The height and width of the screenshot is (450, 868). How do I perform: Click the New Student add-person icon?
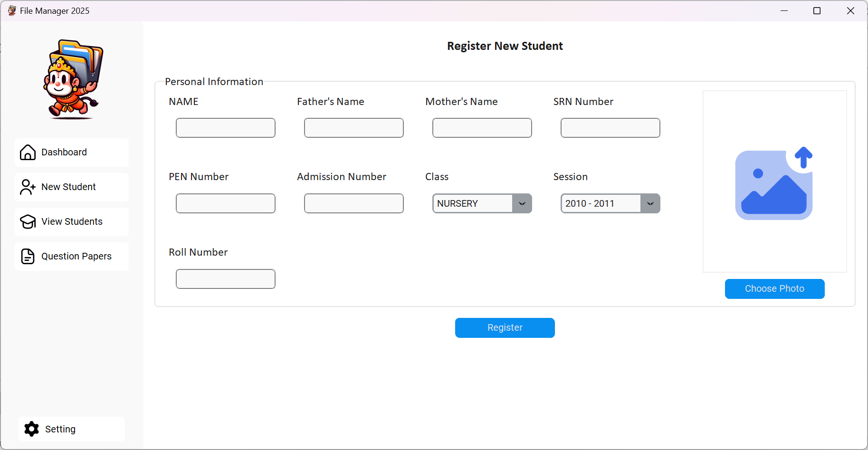[28, 187]
